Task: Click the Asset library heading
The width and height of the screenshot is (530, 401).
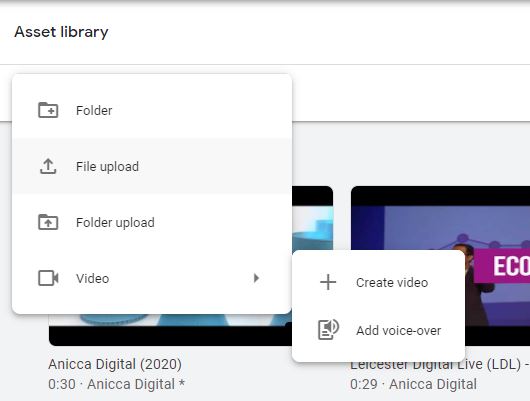Action: coord(61,32)
